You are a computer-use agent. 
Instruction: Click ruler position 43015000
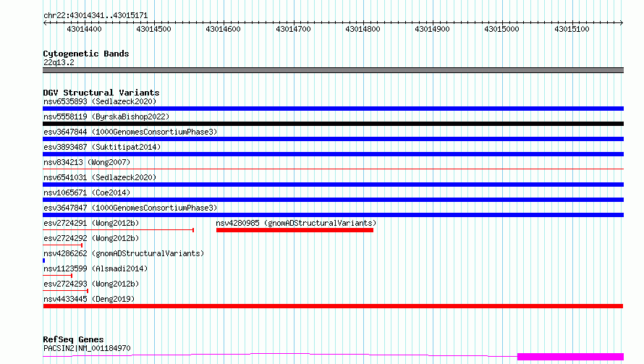pos(501,29)
